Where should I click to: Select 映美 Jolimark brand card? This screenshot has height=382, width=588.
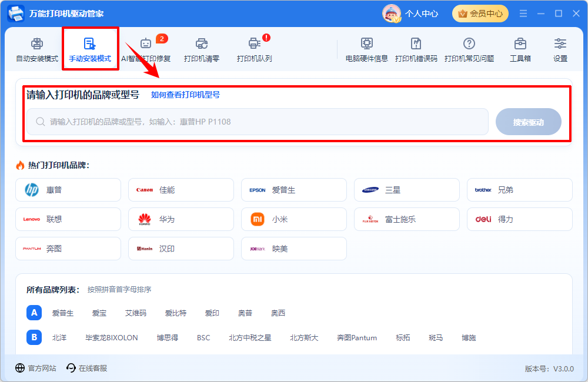(294, 249)
